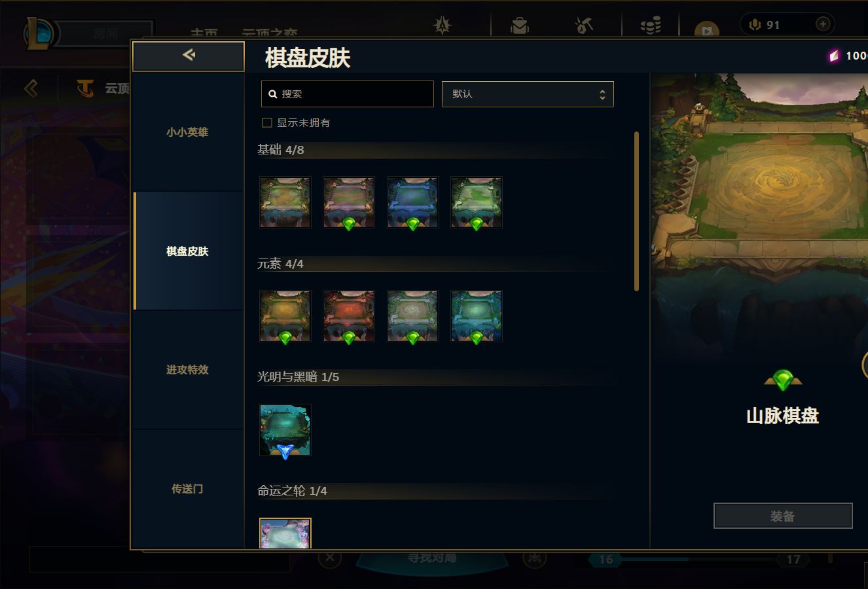Screen dimensions: 868x589
Task: Open the 传送门 tab
Action: [187, 489]
